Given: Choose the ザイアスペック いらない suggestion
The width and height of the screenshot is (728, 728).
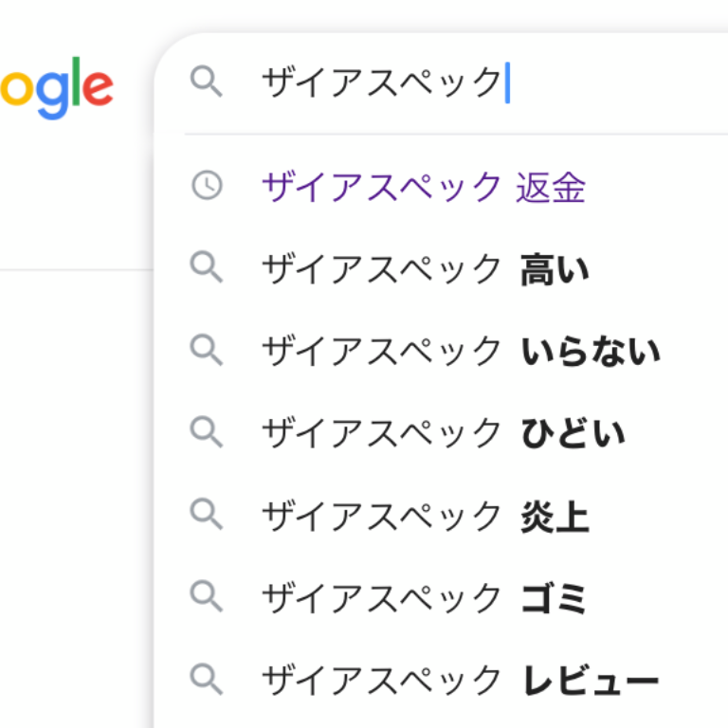Looking at the screenshot, I should [x=441, y=351].
